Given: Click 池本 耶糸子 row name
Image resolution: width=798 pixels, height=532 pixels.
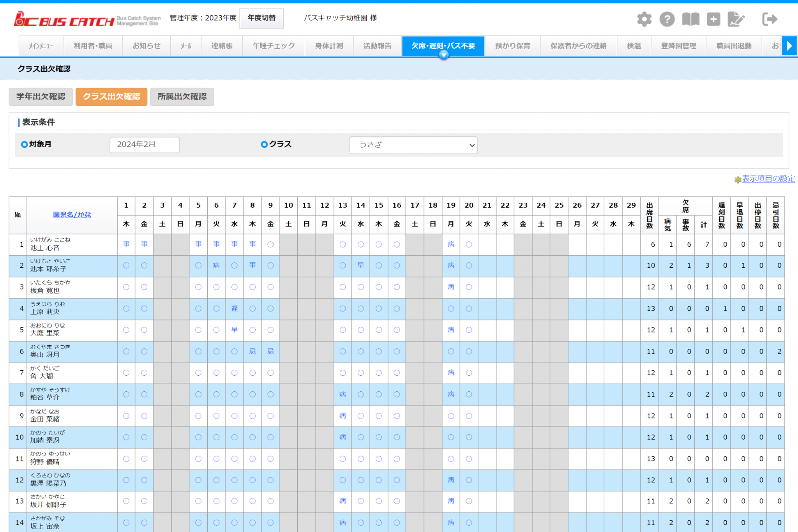Looking at the screenshot, I should [x=48, y=269].
